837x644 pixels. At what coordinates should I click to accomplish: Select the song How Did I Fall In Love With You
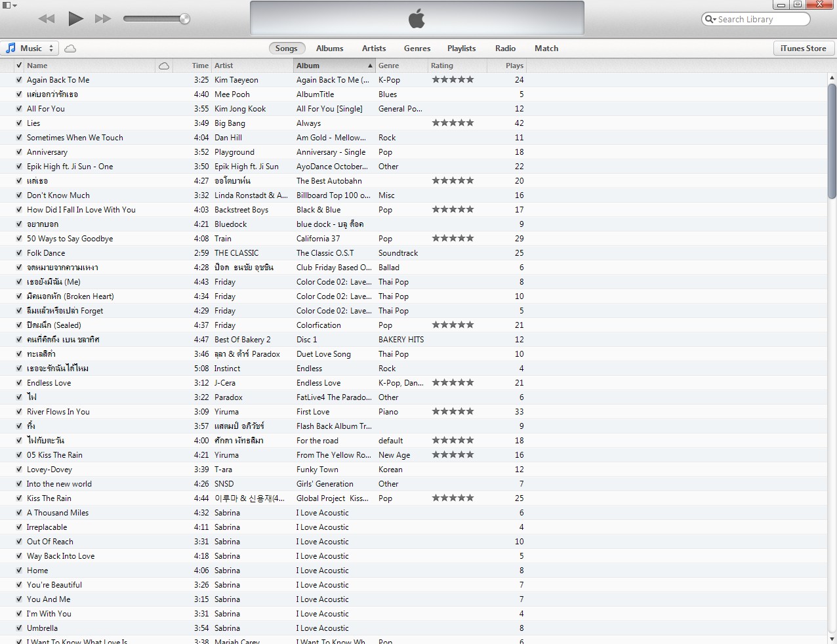81,210
